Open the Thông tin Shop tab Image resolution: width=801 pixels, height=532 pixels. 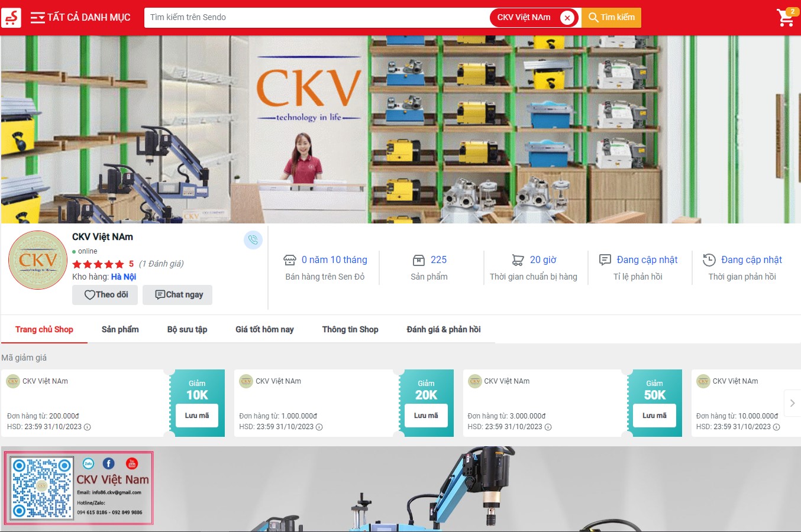pyautogui.click(x=350, y=329)
